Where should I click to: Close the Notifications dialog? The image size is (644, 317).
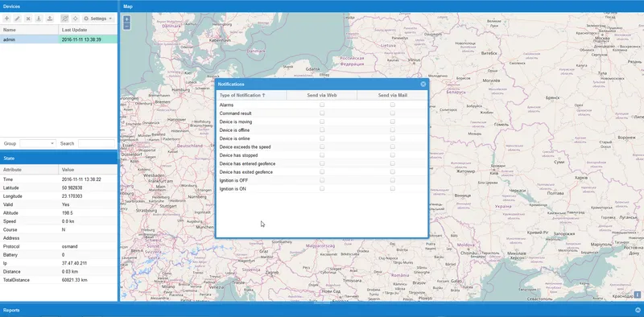click(423, 84)
